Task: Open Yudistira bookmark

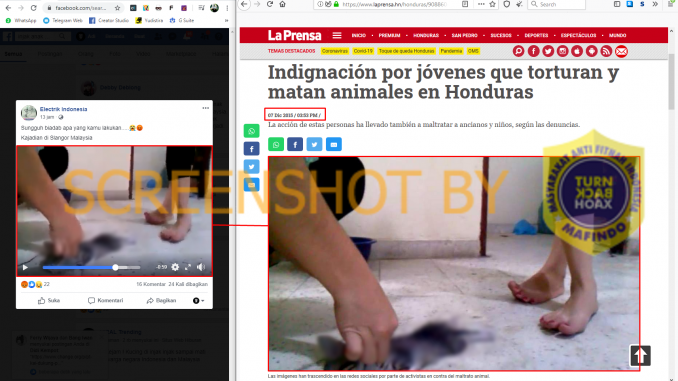Action: (x=149, y=20)
